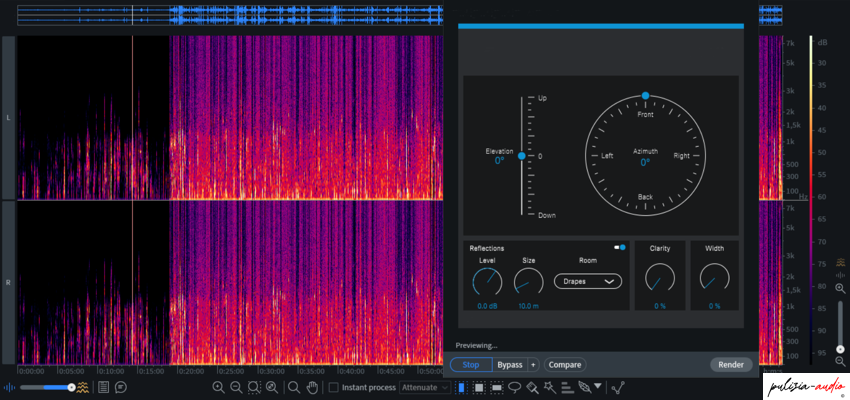The height and width of the screenshot is (400, 850).
Task: Click the Clarity knob
Action: [x=660, y=279]
